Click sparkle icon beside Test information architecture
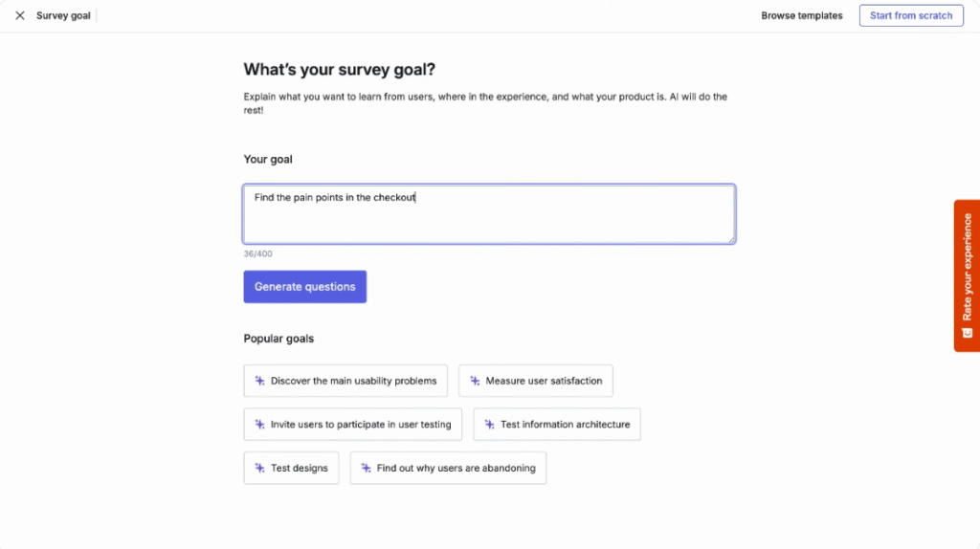The height and width of the screenshot is (549, 980). point(489,425)
